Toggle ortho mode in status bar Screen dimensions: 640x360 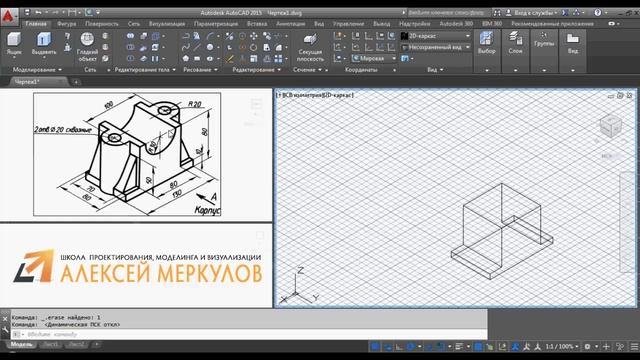click(399, 347)
